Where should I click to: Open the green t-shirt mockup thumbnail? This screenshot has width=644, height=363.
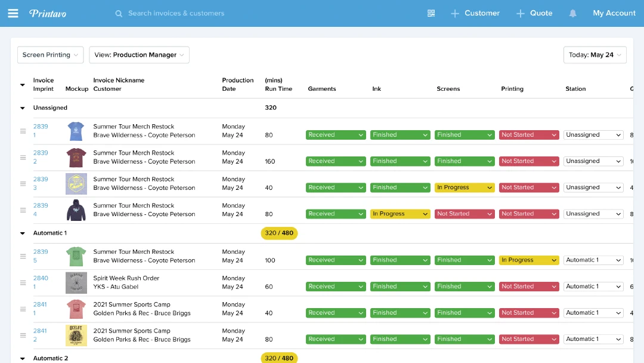pyautogui.click(x=76, y=256)
